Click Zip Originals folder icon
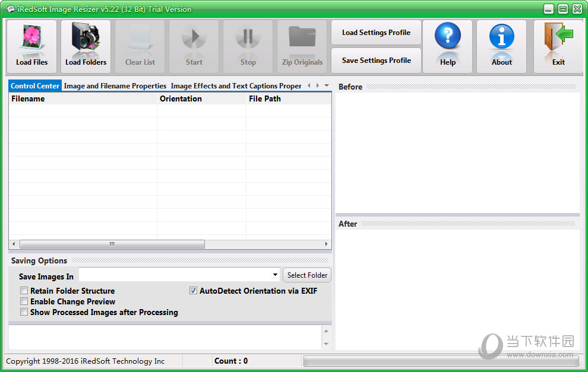Image resolution: width=588 pixels, height=372 pixels. 302,37
